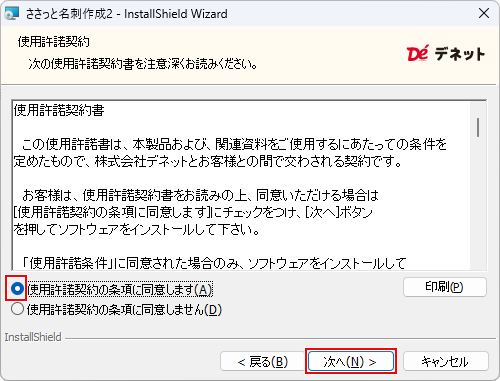Image resolution: width=500 pixels, height=381 pixels.
Task: Close the InstallShield Wizard window
Action: click(484, 14)
